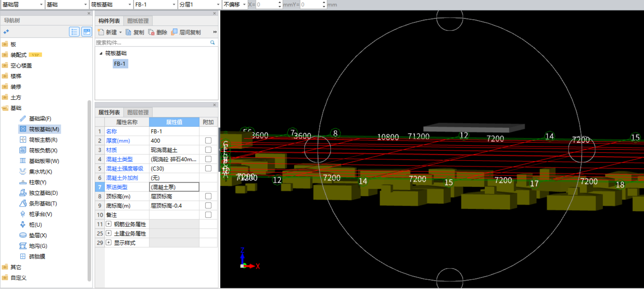
Task: Switch to 图纸管理 tab
Action: 138,21
